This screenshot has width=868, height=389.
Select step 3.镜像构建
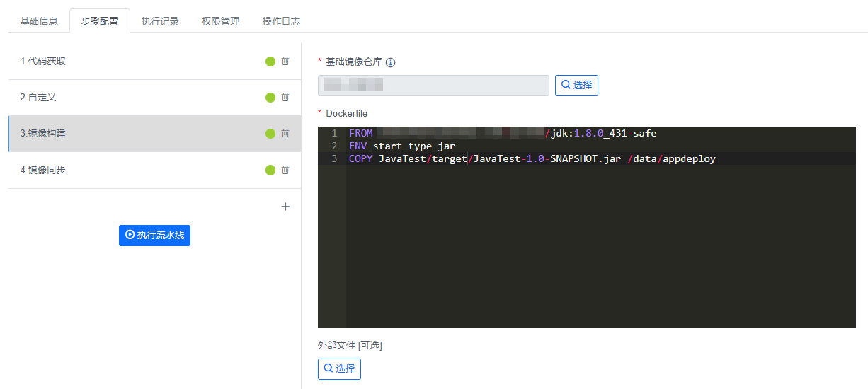(x=154, y=134)
